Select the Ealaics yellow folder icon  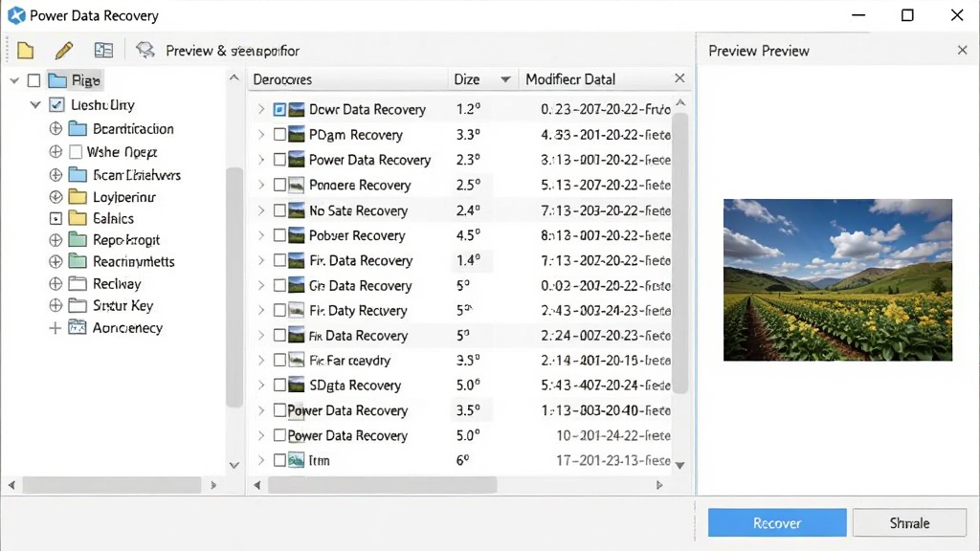(78, 218)
